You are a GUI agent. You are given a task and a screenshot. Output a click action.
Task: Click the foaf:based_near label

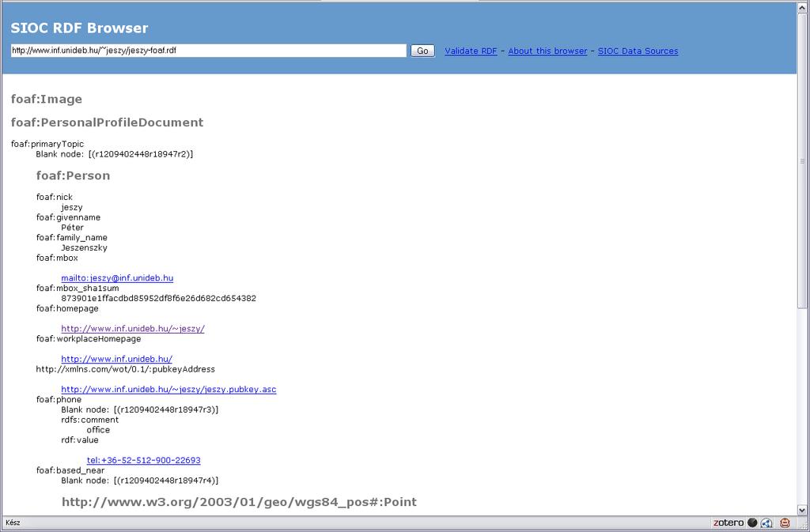(x=70, y=470)
